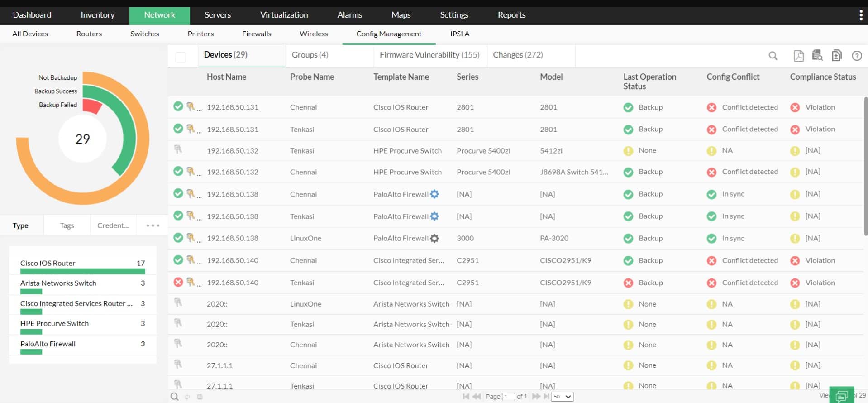868x403 pixels.
Task: Click the red Backup Failed ring segment
Action: pyautogui.click(x=92, y=107)
